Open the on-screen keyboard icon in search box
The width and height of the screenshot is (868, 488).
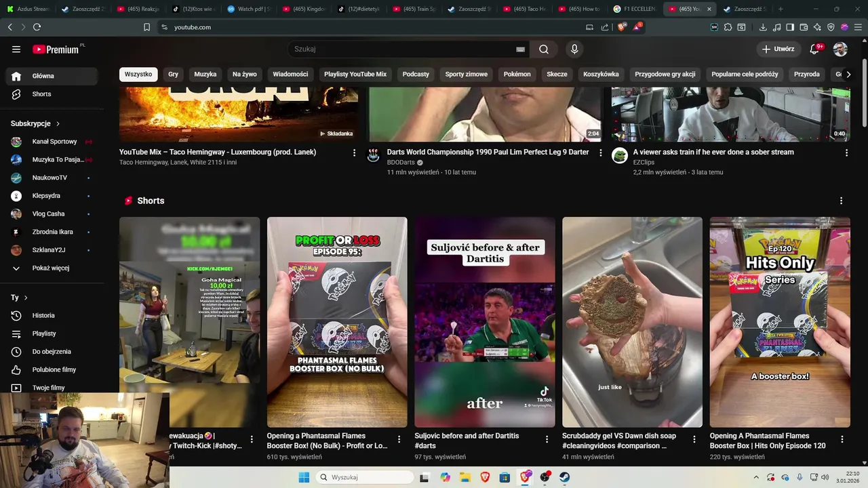(520, 49)
